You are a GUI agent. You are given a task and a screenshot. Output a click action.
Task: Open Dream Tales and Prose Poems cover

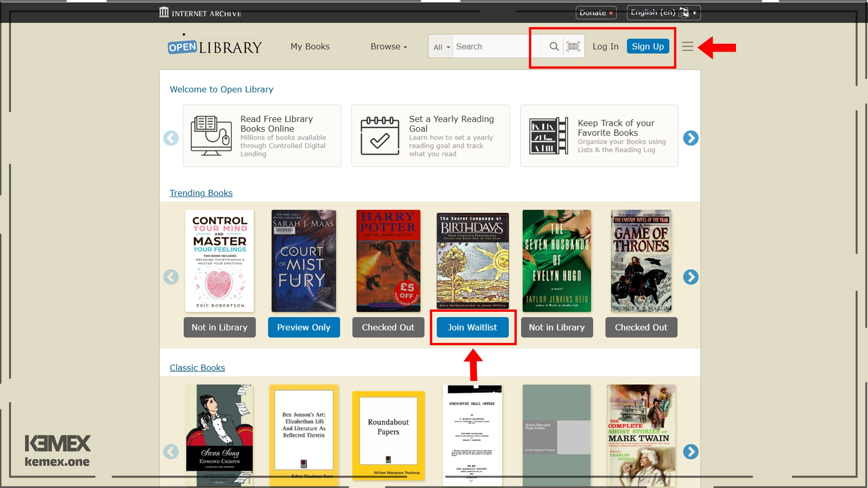[x=557, y=436]
